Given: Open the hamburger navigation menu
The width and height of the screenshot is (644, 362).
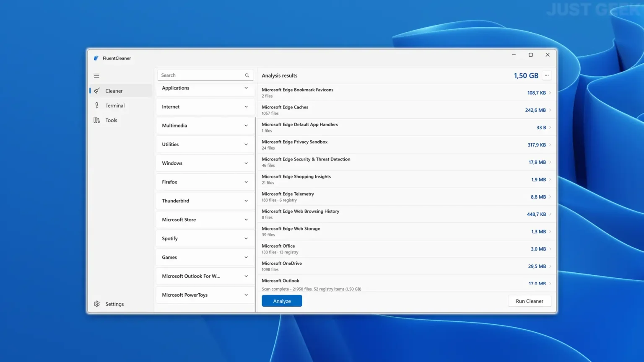Looking at the screenshot, I should click(x=96, y=76).
